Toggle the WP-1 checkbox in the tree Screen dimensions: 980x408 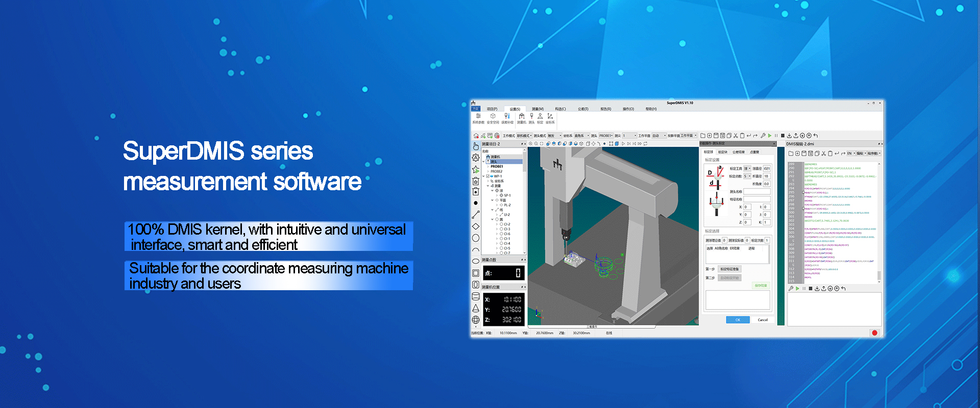coord(487,176)
